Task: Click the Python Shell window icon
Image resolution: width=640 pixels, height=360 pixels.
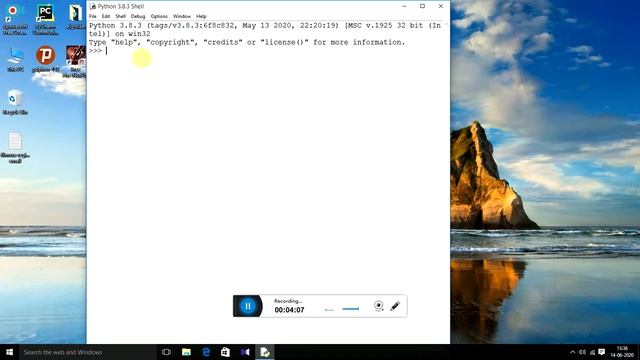Action: click(x=93, y=6)
